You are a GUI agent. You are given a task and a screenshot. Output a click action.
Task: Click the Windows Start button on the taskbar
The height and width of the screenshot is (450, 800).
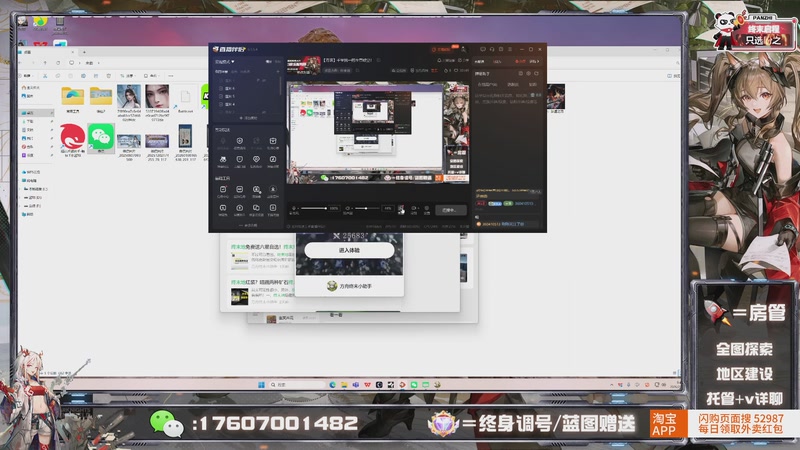click(x=261, y=385)
